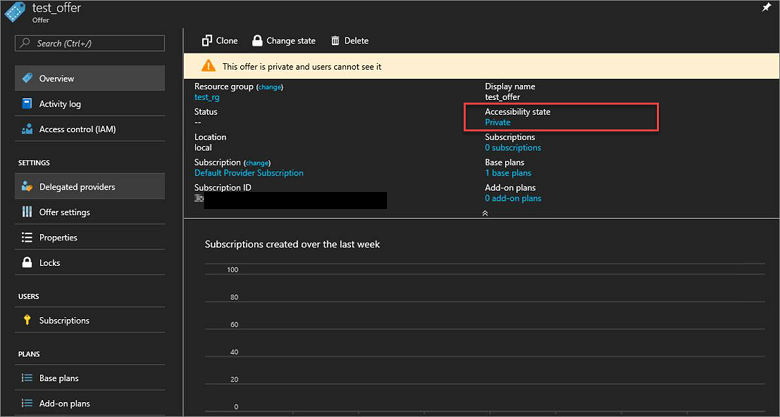The image size is (780, 417).
Task: Click Default Provider Subscription link
Action: tap(249, 173)
